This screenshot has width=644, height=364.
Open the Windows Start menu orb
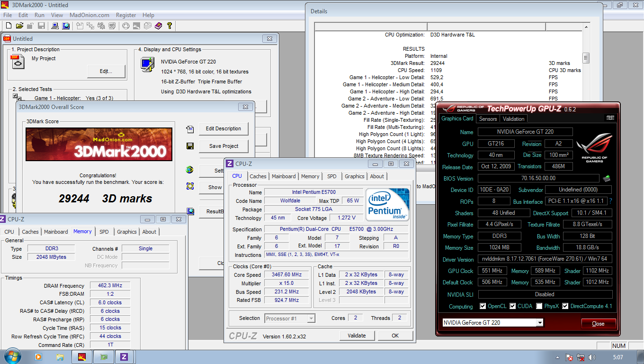click(x=12, y=356)
